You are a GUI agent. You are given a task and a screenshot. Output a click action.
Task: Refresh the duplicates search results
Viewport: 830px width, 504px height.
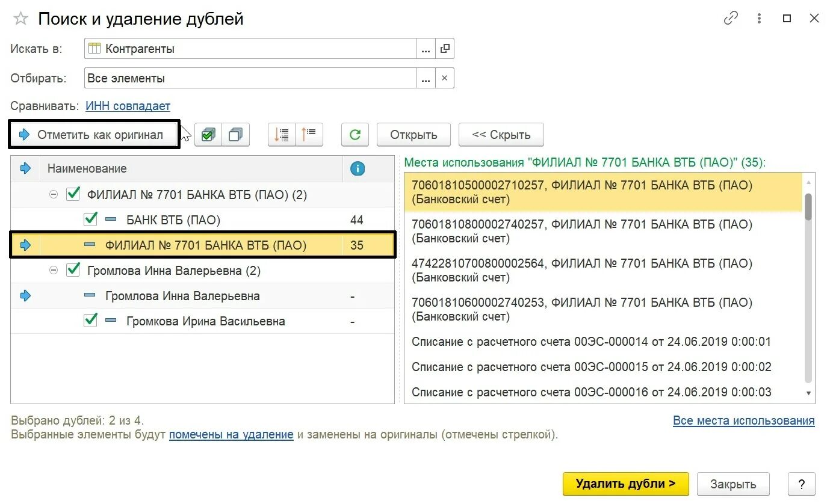[x=355, y=135]
